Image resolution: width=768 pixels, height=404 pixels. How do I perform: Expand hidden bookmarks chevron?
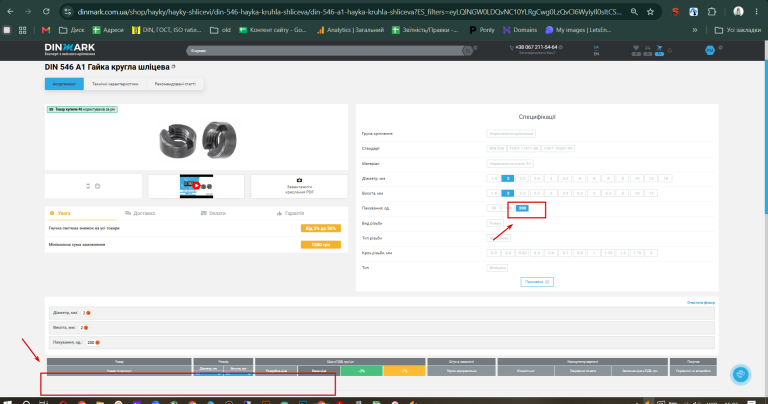click(695, 30)
